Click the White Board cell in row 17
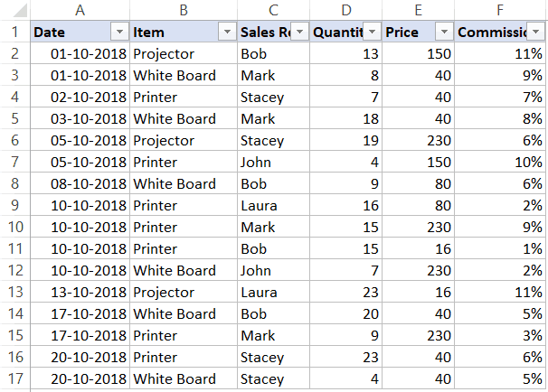Image resolution: width=548 pixels, height=392 pixels. pos(184,378)
